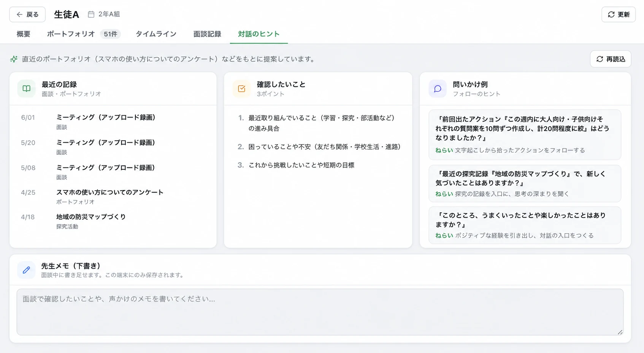This screenshot has width=644, height=353.
Task: Click the 前回出たアクション question card
Action: pyautogui.click(x=525, y=135)
